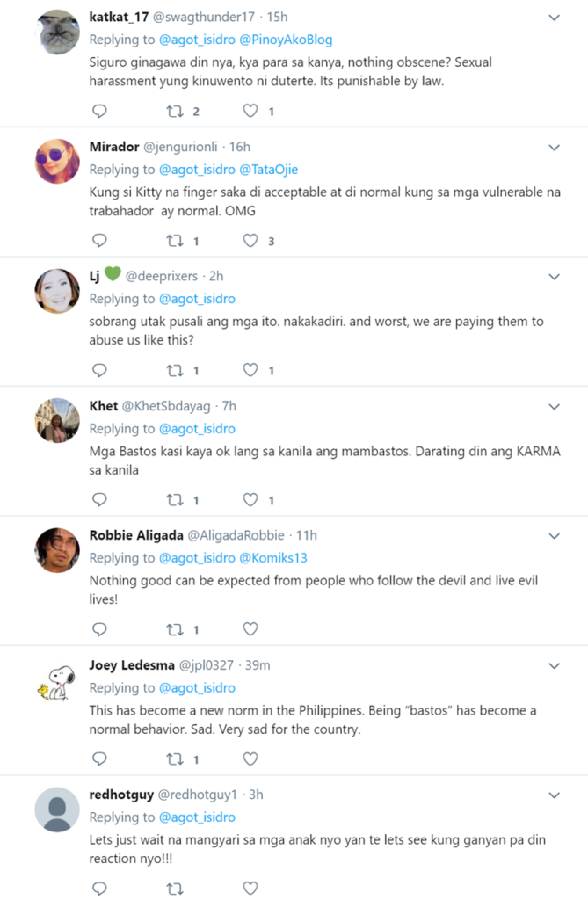Reply to katkat_17's tweet

pyautogui.click(x=99, y=111)
